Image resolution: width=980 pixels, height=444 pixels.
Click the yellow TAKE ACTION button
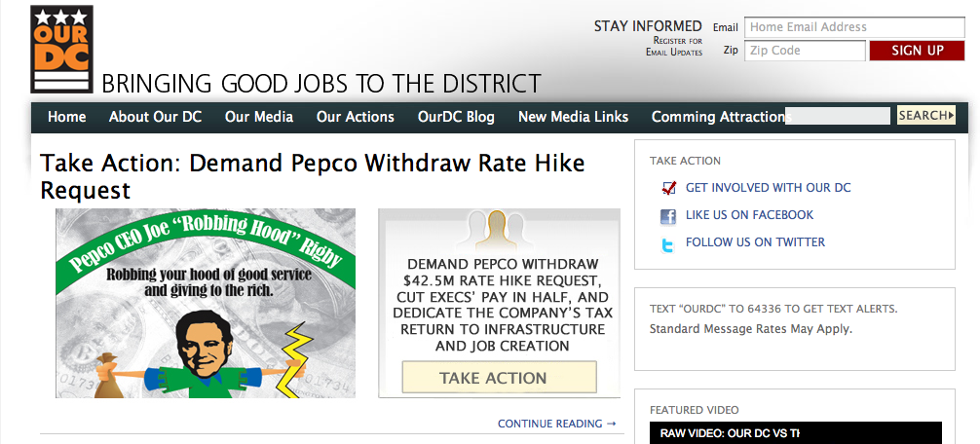tap(499, 377)
